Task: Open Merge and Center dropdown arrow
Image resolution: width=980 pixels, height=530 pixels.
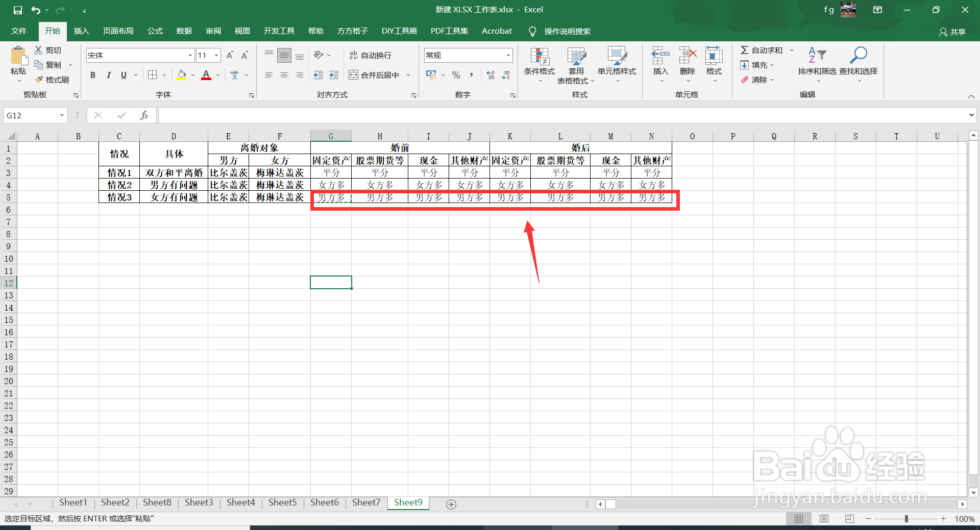Action: coord(408,75)
